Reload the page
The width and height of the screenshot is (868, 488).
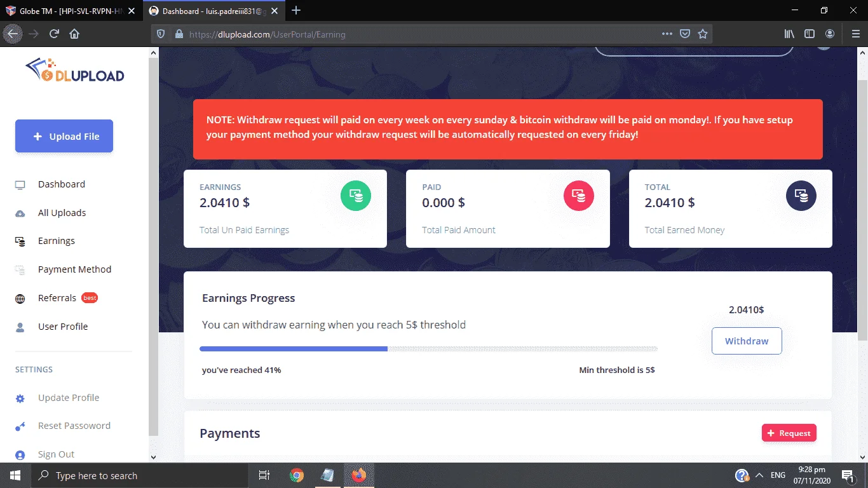54,34
